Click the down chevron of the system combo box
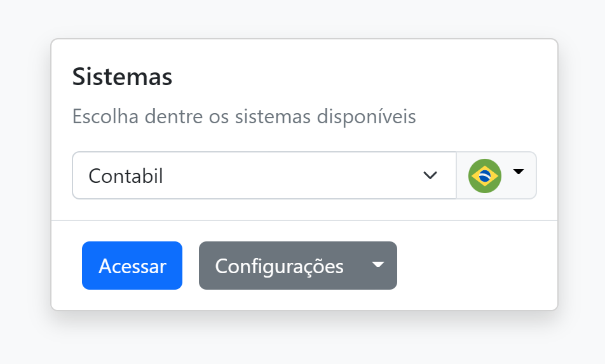The image size is (605, 364). click(430, 175)
